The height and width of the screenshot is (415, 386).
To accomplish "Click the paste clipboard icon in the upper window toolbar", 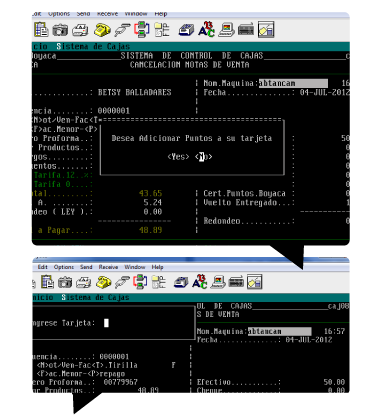I will (41, 29).
